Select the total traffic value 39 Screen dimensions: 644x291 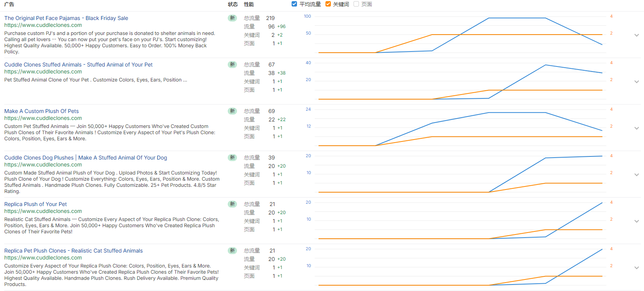point(272,158)
